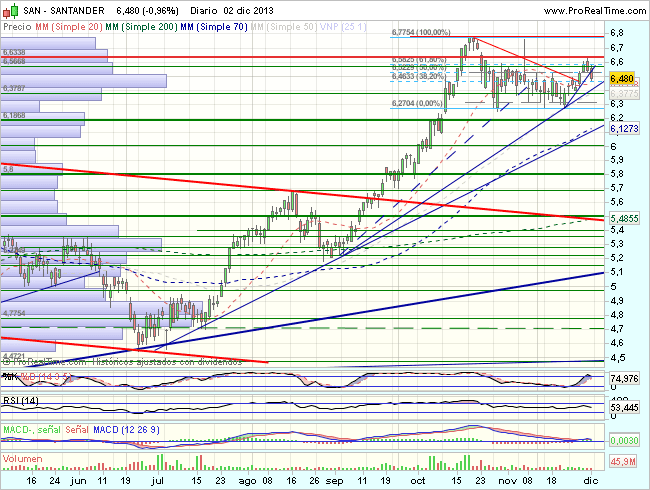Select the SAN - SANTANDER ticker title
650x490 pixels.
(x=63, y=11)
